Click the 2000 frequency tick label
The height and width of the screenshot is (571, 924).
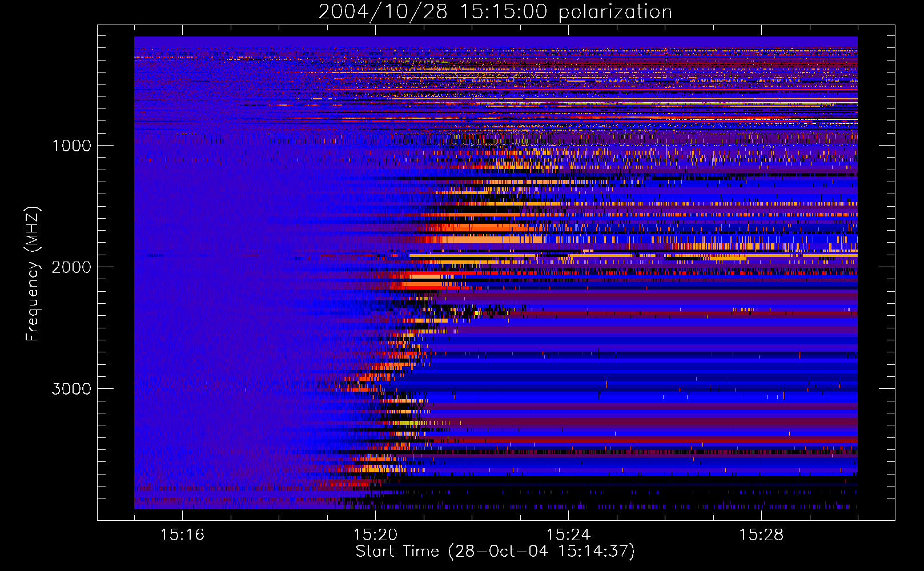tap(71, 267)
